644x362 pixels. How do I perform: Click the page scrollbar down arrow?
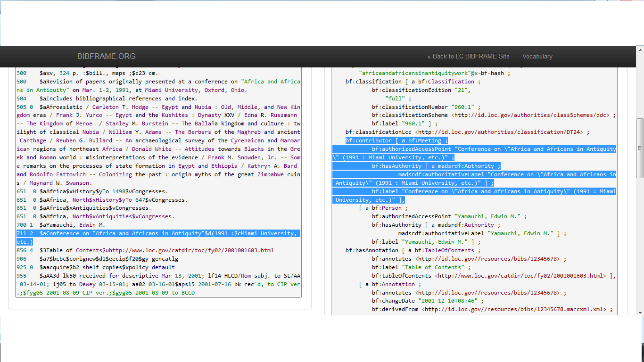point(640,312)
